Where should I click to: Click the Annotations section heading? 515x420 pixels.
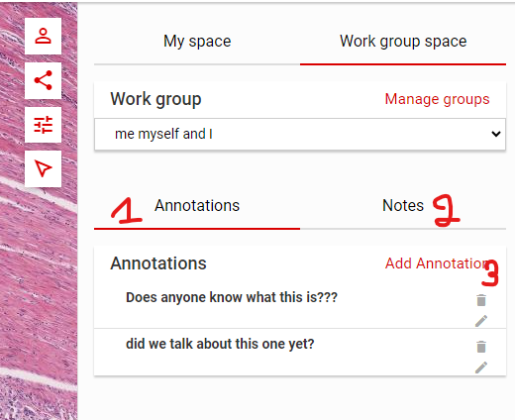coord(158,263)
